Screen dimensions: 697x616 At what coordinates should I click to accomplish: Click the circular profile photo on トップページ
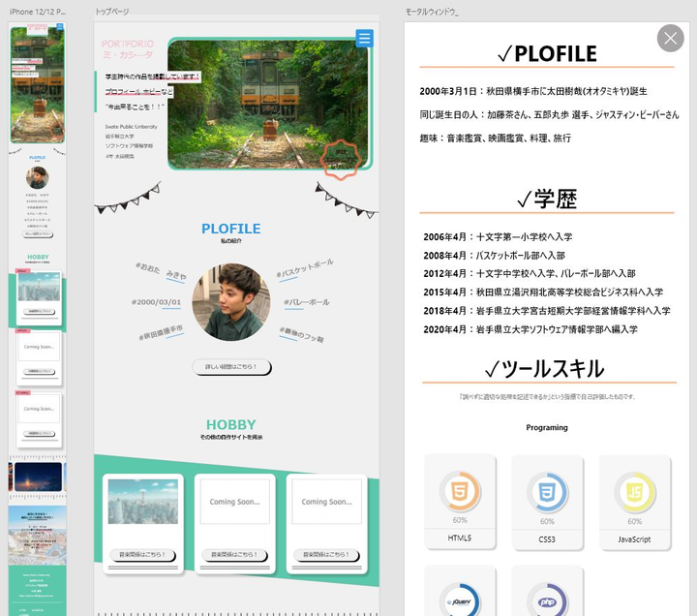click(231, 302)
